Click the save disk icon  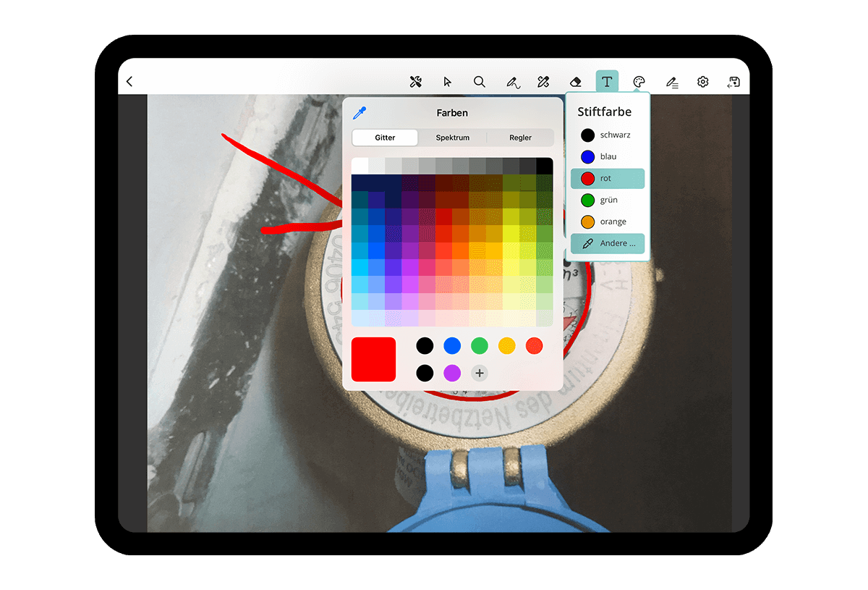pos(734,82)
